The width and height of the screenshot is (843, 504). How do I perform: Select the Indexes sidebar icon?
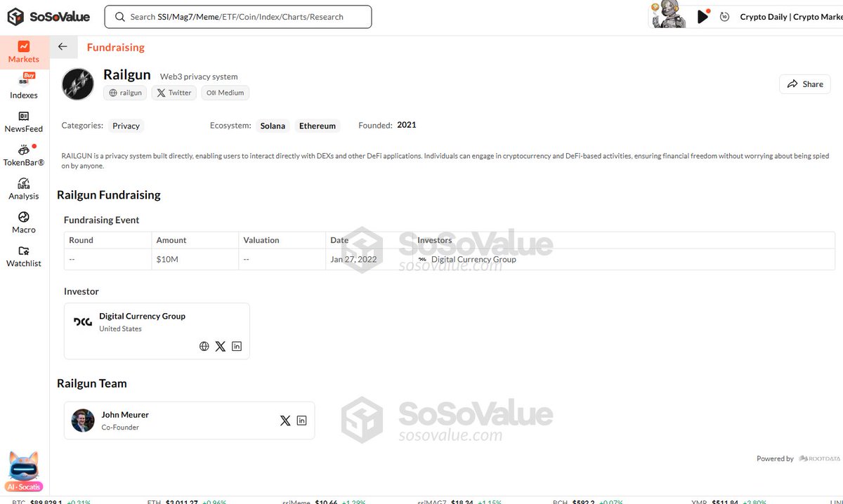pos(23,86)
